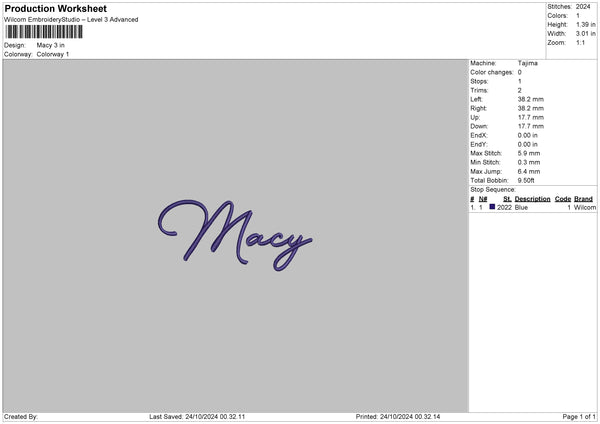Image resolution: width=600 pixels, height=424 pixels.
Task: Click the Brand column header
Action: coord(583,199)
